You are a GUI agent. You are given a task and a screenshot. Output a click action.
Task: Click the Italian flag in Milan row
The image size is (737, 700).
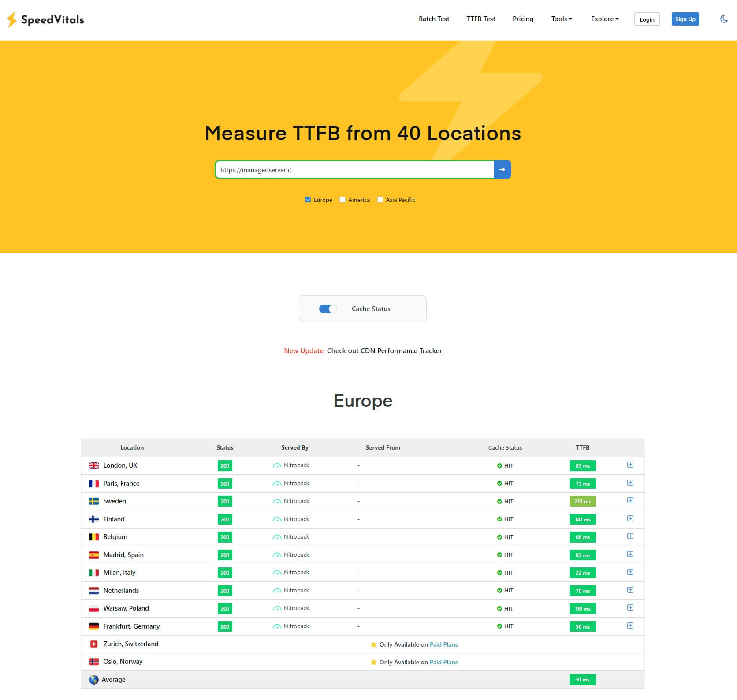[x=94, y=573]
